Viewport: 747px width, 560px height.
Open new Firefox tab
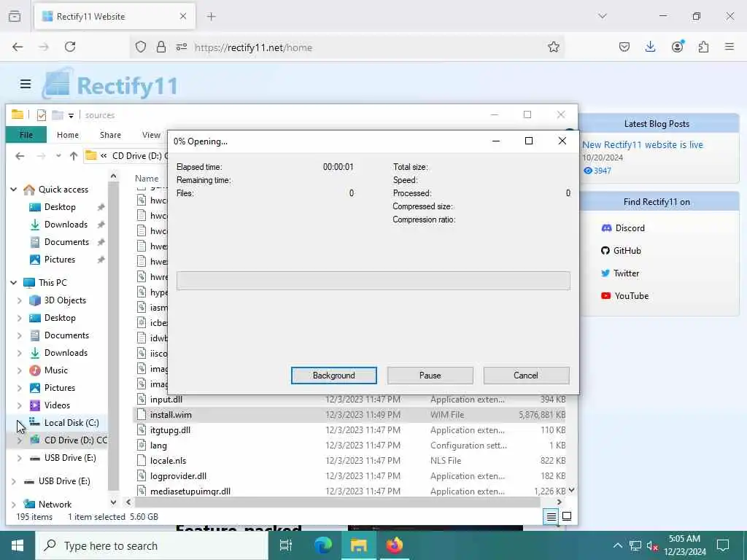point(211,17)
